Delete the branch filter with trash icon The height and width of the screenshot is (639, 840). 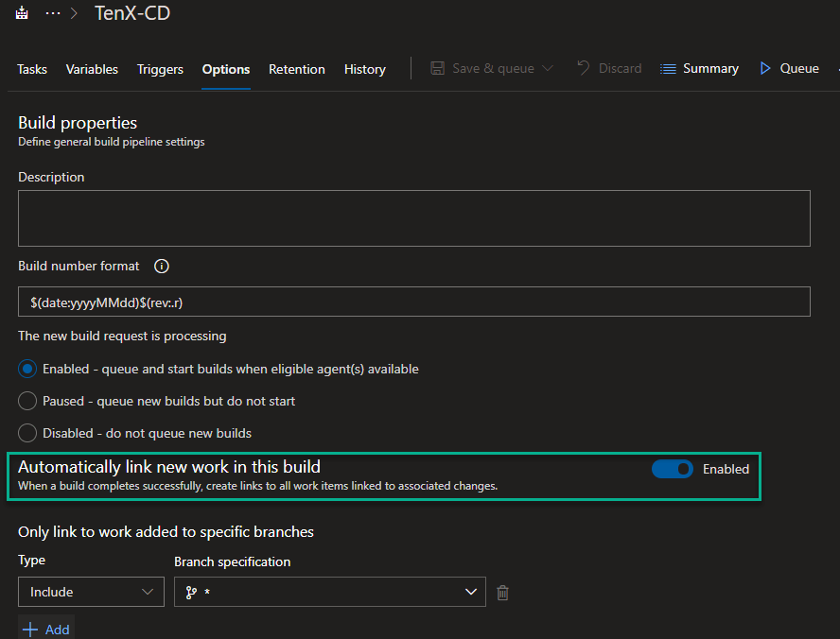(502, 593)
